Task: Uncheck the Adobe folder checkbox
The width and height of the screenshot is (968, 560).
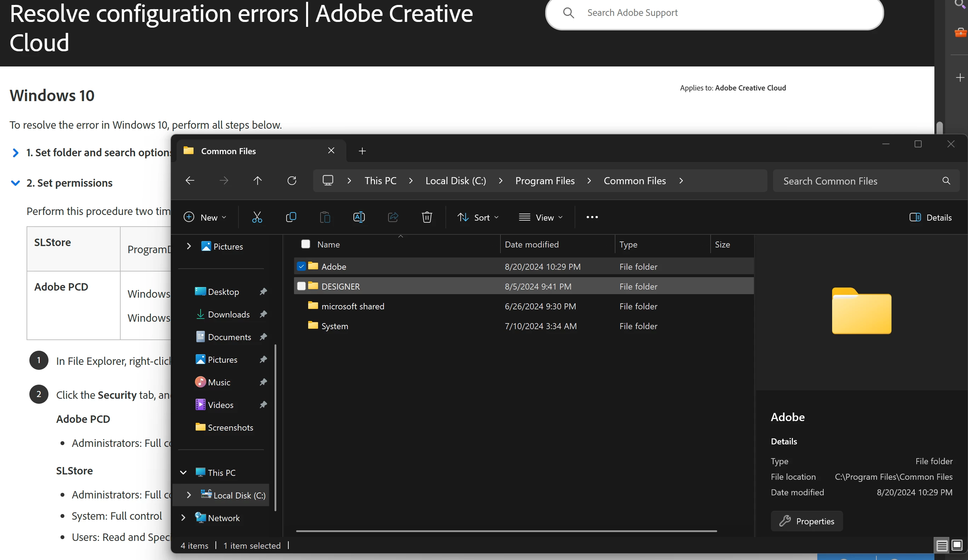Action: coord(301,266)
